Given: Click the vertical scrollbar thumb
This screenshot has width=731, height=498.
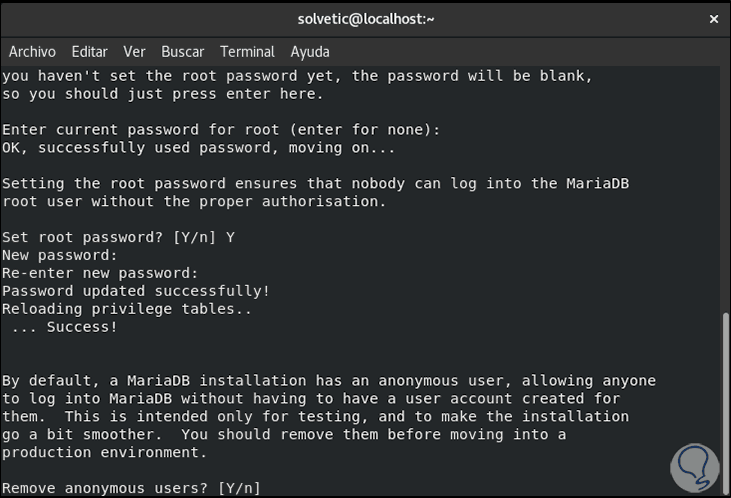Looking at the screenshot, I should pyautogui.click(x=725, y=400).
